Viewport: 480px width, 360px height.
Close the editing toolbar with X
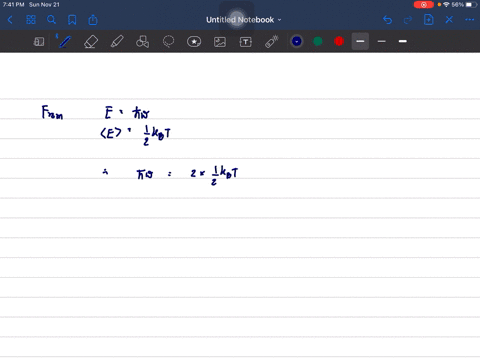click(x=449, y=20)
